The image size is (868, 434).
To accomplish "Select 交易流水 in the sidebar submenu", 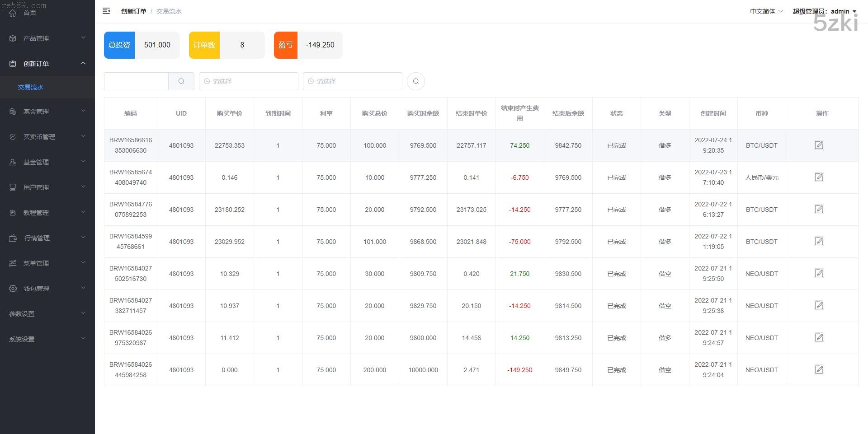I will (31, 87).
